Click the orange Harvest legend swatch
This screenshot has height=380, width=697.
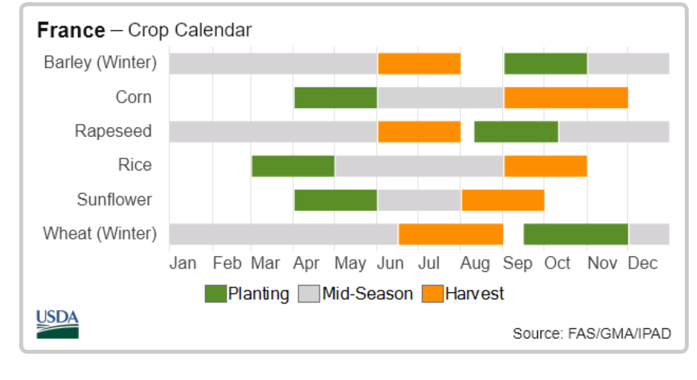point(433,294)
